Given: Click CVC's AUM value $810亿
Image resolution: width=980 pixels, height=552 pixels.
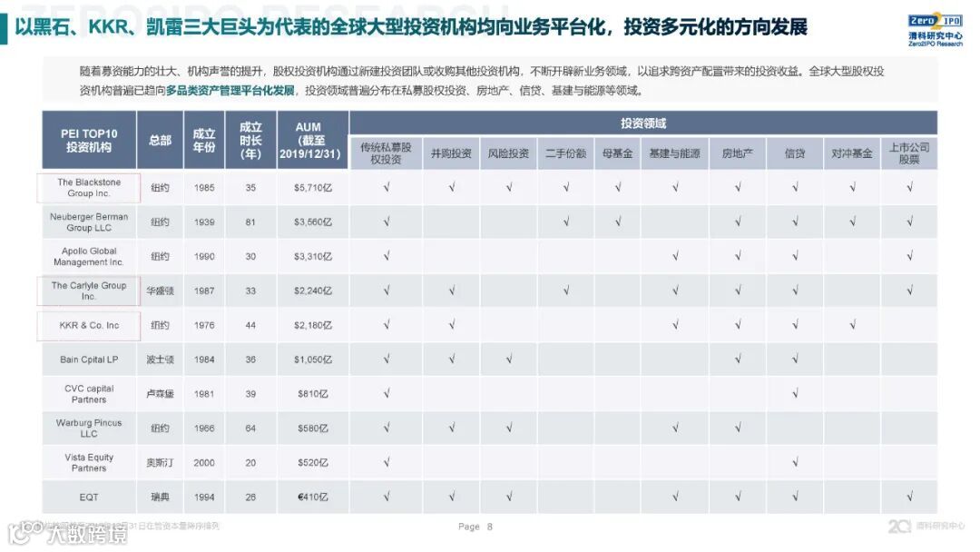Looking at the screenshot, I should point(313,394).
